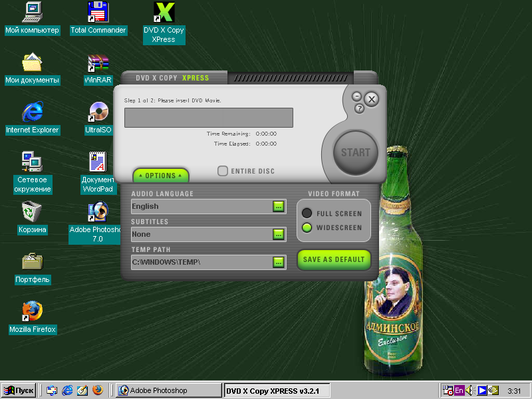Select the Adobe Photoshop 7.0 desktop icon
This screenshot has width=532, height=399.
(x=98, y=213)
